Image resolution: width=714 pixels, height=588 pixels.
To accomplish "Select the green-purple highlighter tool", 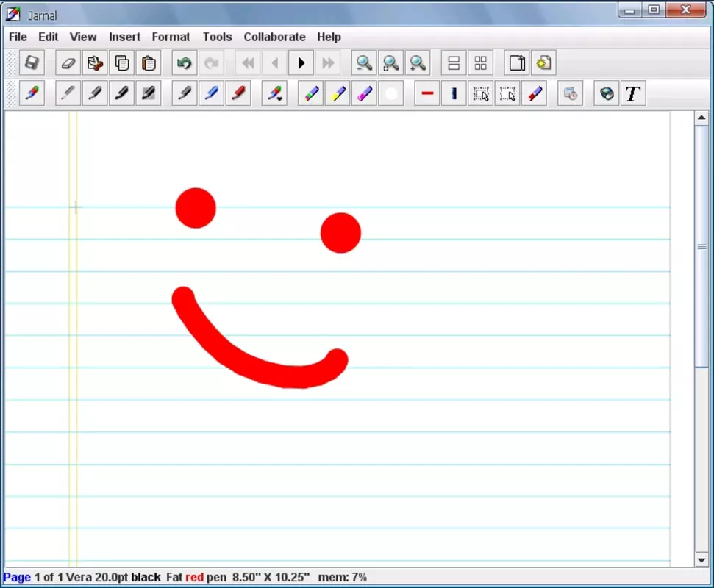I will click(x=310, y=93).
